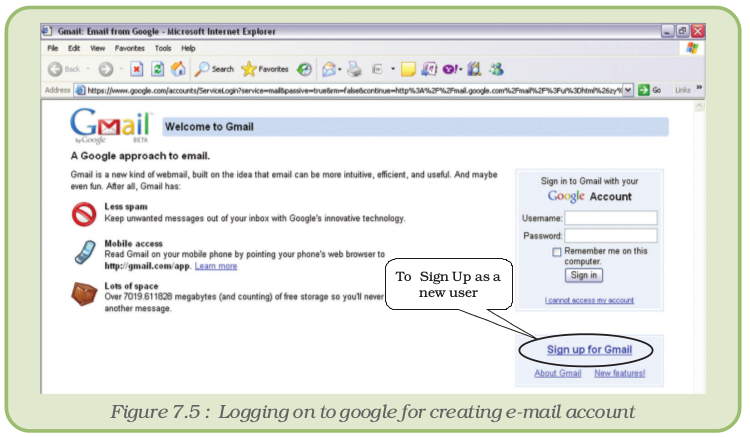This screenshot has height=437, width=750.
Task: Open the Home page icon
Action: tap(178, 69)
